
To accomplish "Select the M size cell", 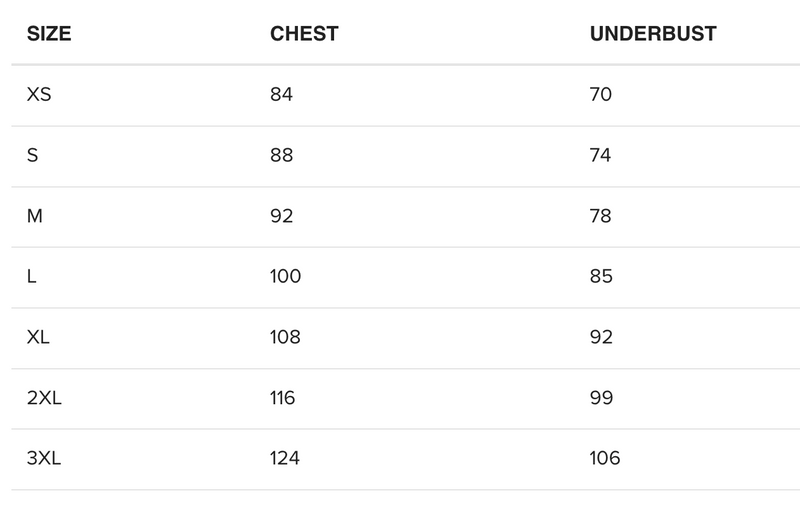I will pos(35,216).
